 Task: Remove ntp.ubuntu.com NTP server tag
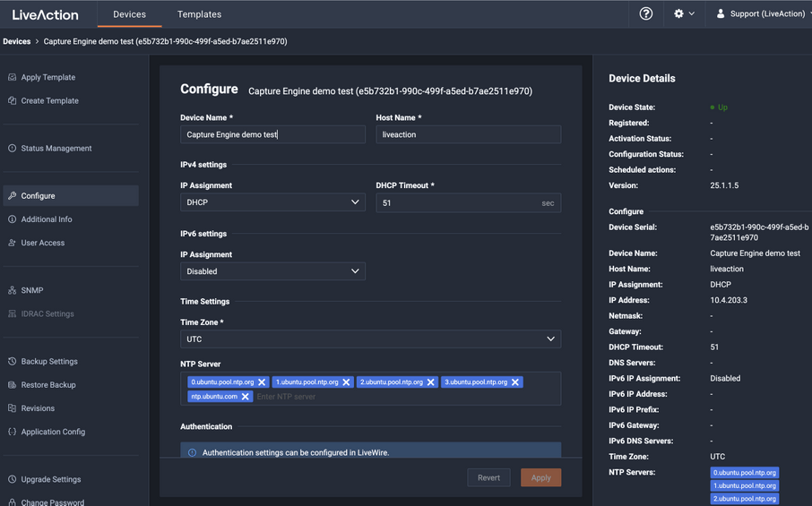click(245, 397)
